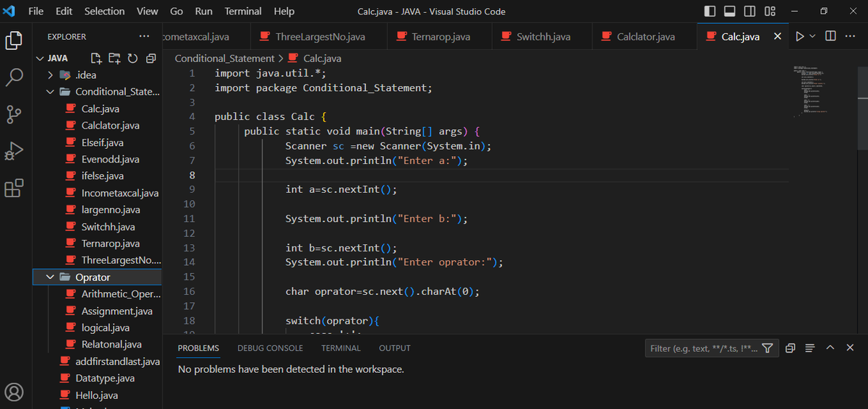This screenshot has width=868, height=409.
Task: Click Conditional_Statement in the breadcrumb
Action: (224, 59)
